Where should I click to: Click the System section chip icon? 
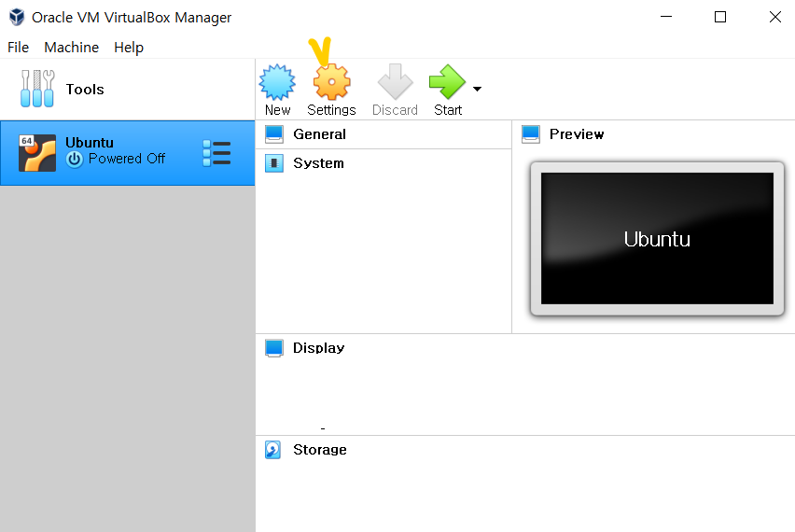click(274, 163)
